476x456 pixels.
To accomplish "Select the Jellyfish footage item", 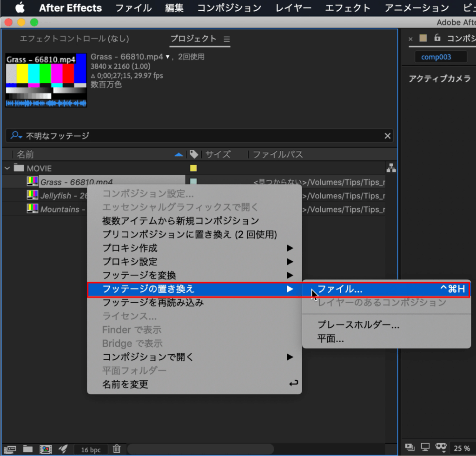I will click(x=63, y=196).
